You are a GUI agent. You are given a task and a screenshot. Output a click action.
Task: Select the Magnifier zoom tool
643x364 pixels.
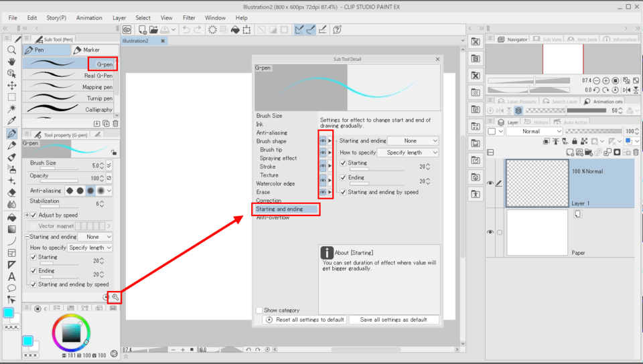pyautogui.click(x=11, y=50)
